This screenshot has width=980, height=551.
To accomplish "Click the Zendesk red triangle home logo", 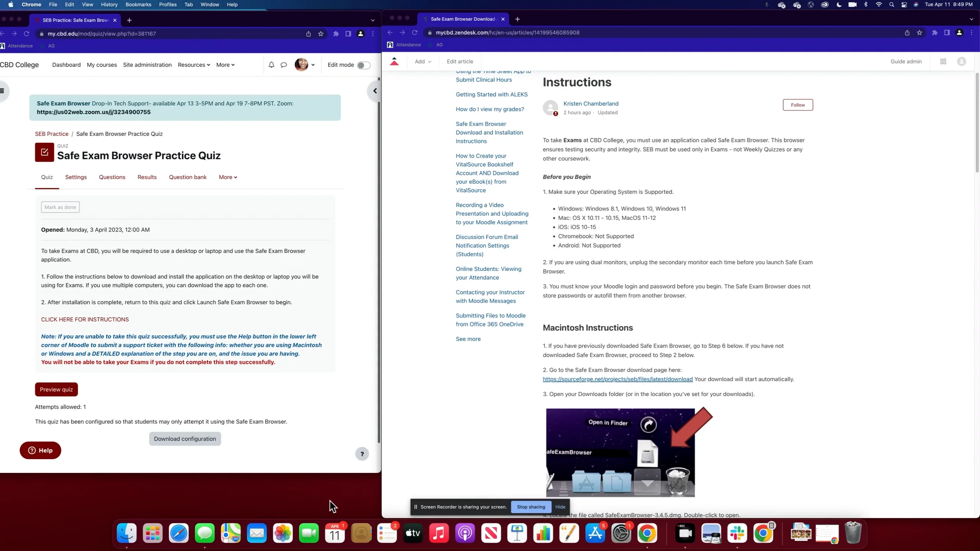I will pos(394,61).
